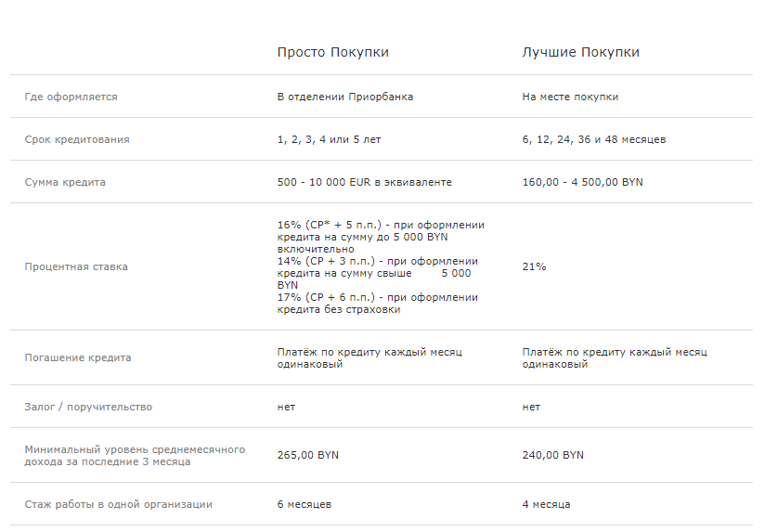This screenshot has height=532, width=778.
Task: Select the "Срок кредитования" row label
Action: pos(77,139)
